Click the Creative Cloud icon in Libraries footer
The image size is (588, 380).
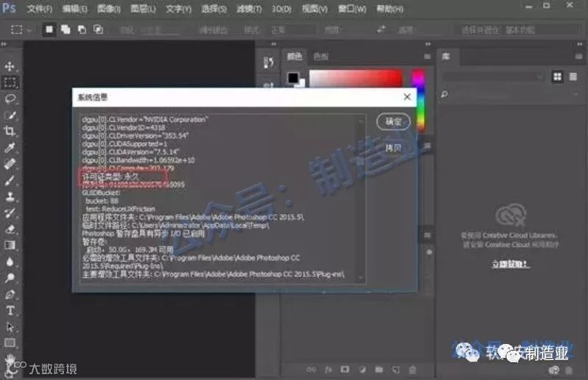point(554,370)
